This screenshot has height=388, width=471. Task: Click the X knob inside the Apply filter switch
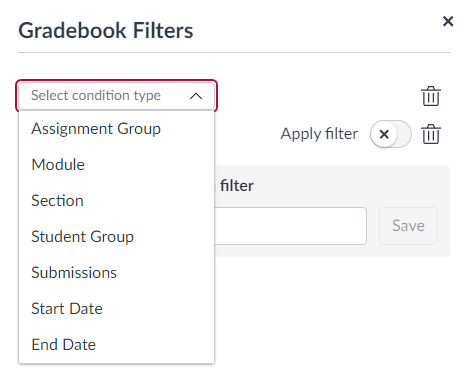pos(384,134)
